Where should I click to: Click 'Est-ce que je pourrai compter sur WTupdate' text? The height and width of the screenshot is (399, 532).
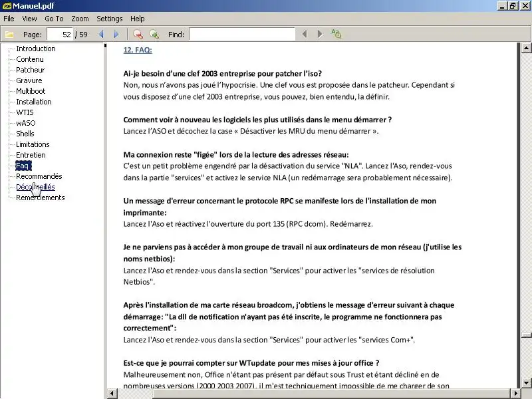tap(251, 363)
